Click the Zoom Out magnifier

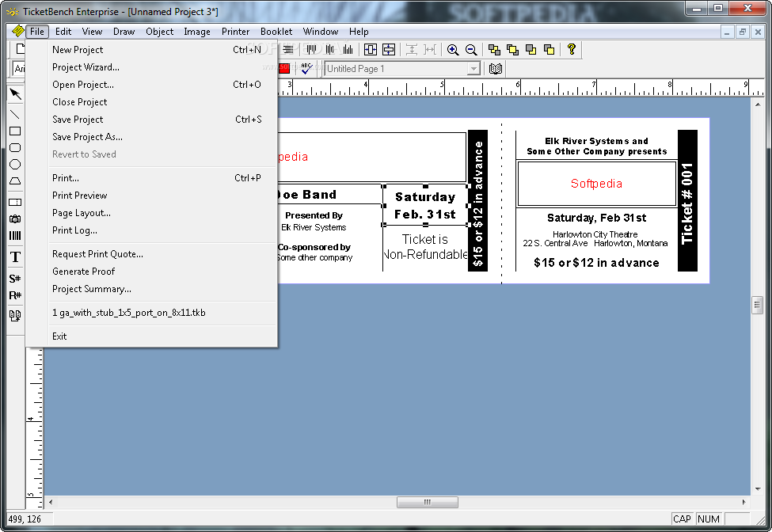[x=471, y=50]
